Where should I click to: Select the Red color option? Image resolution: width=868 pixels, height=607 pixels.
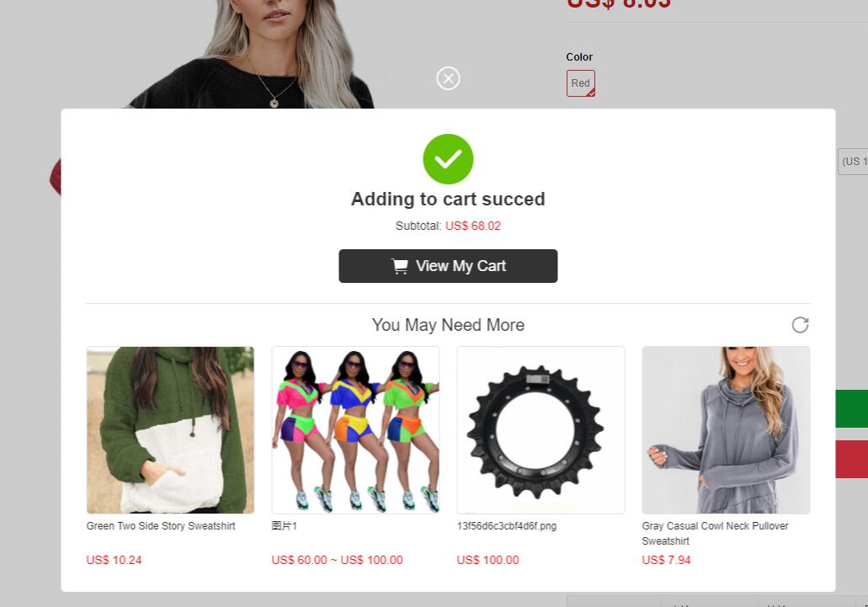click(x=581, y=83)
